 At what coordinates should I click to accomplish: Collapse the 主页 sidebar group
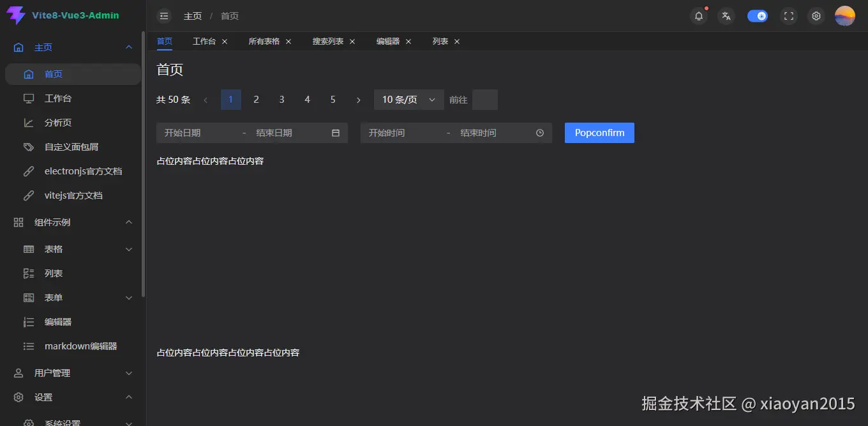[129, 47]
